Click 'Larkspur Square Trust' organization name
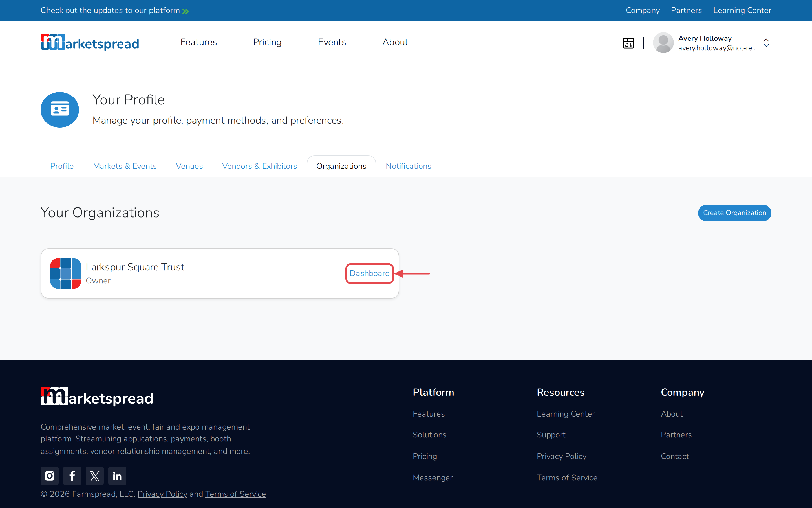This screenshot has height=508, width=812. click(135, 267)
